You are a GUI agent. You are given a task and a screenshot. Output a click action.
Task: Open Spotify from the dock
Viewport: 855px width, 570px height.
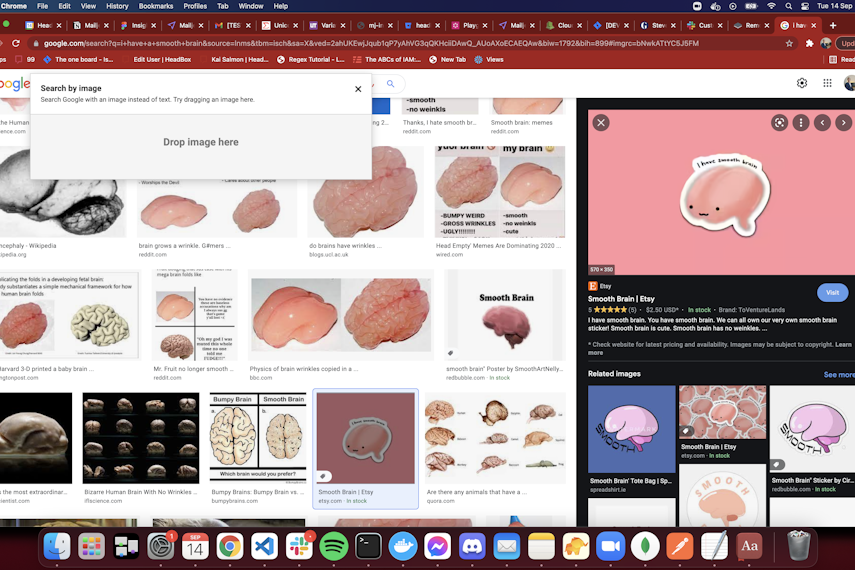point(334,546)
